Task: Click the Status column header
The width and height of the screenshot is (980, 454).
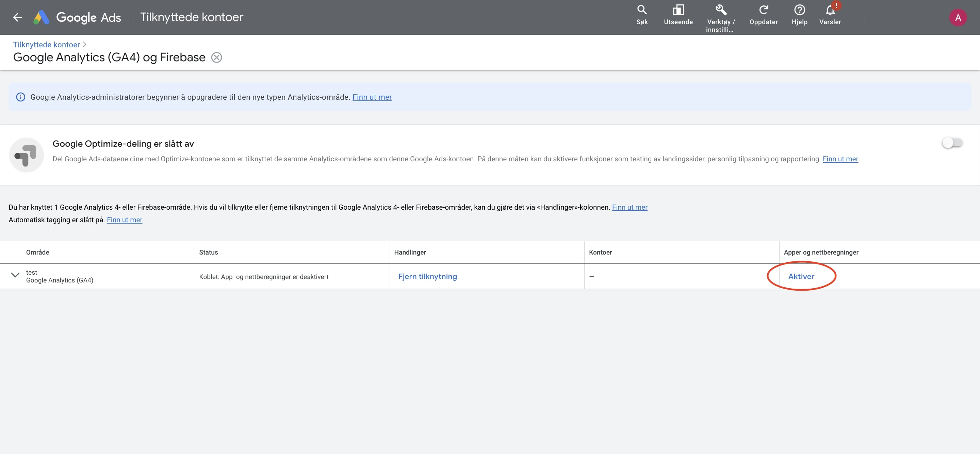Action: point(209,252)
